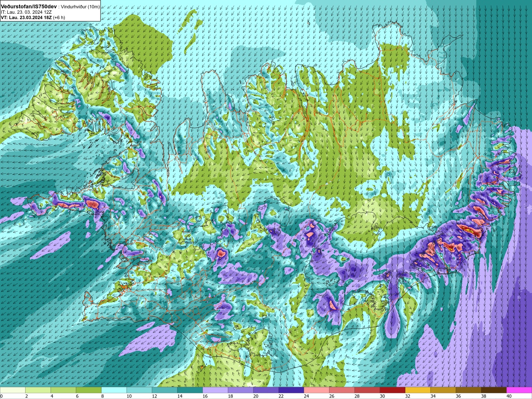Screen dimensions: 532x399
Task: Click the legend value '24'
Action: coord(307,396)
